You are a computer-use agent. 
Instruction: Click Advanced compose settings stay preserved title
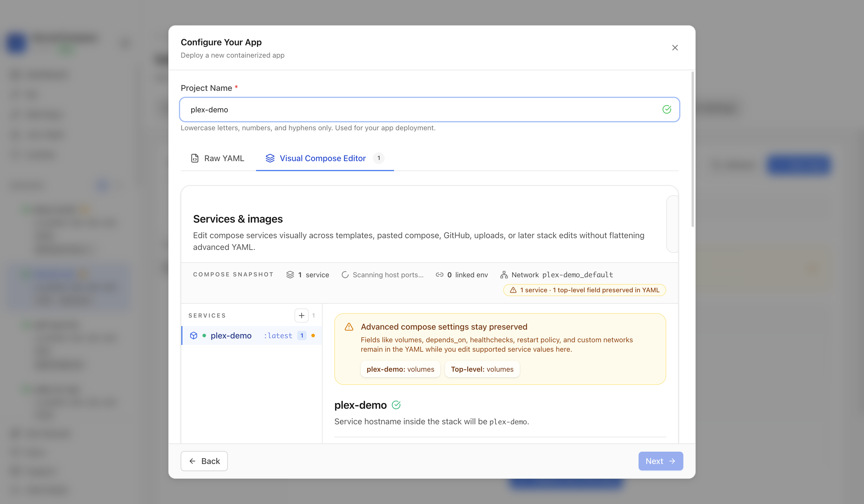444,327
